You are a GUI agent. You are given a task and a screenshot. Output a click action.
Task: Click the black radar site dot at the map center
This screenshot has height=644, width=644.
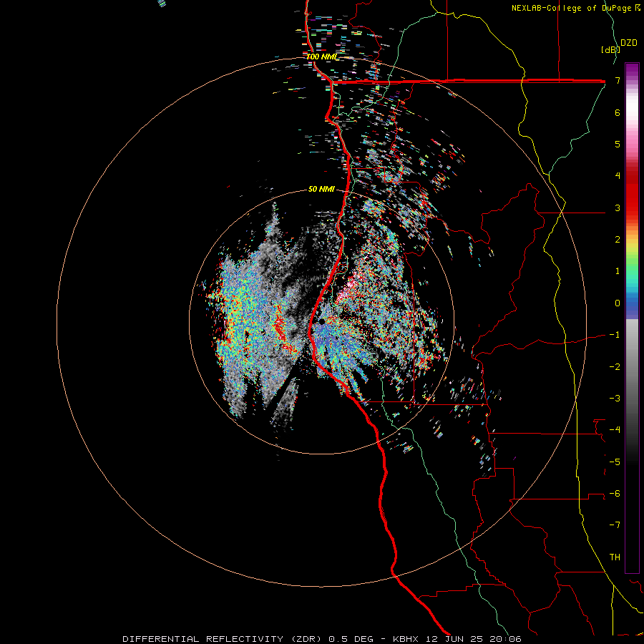[x=323, y=321]
